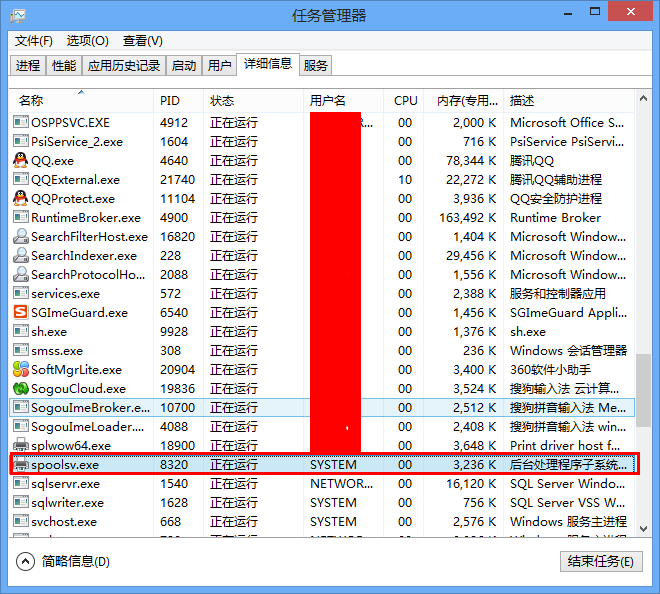Click the smss.exe process icon
Viewport: 660px width, 594px height.
(20, 351)
